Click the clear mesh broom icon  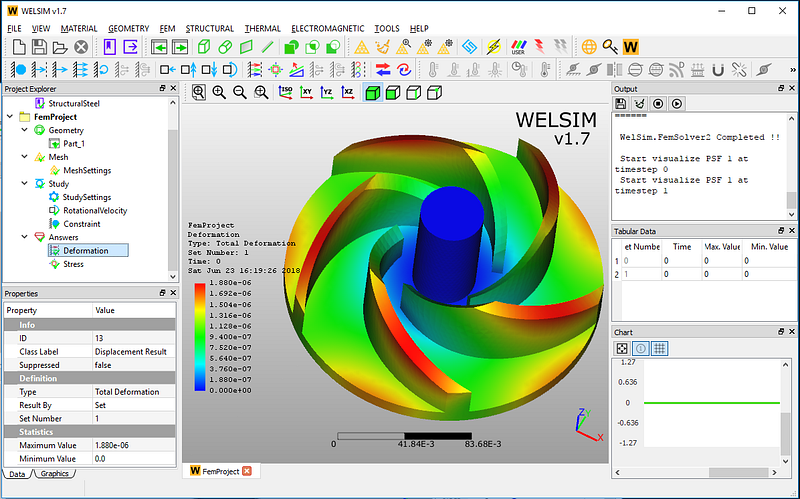point(382,47)
